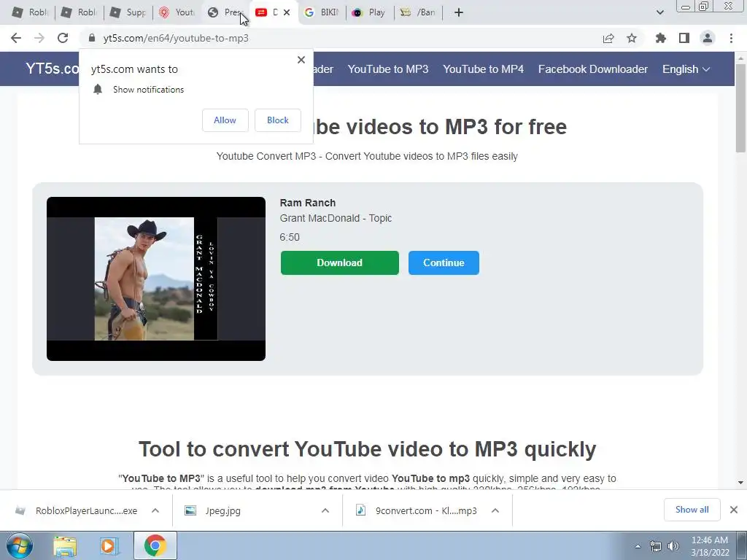This screenshot has width=747, height=560.
Task: Click Grant MacDonald - Topic text
Action: pyautogui.click(x=336, y=218)
